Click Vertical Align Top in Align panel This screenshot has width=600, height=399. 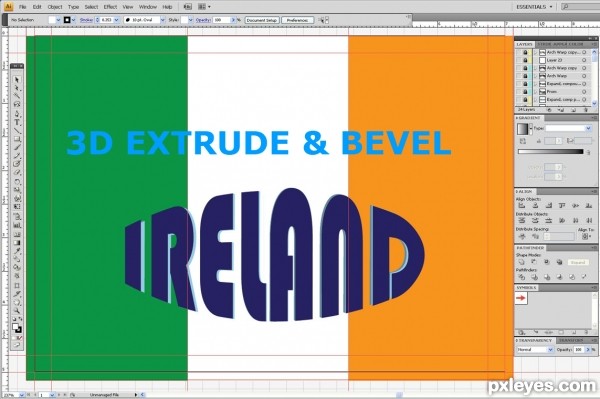(x=562, y=206)
